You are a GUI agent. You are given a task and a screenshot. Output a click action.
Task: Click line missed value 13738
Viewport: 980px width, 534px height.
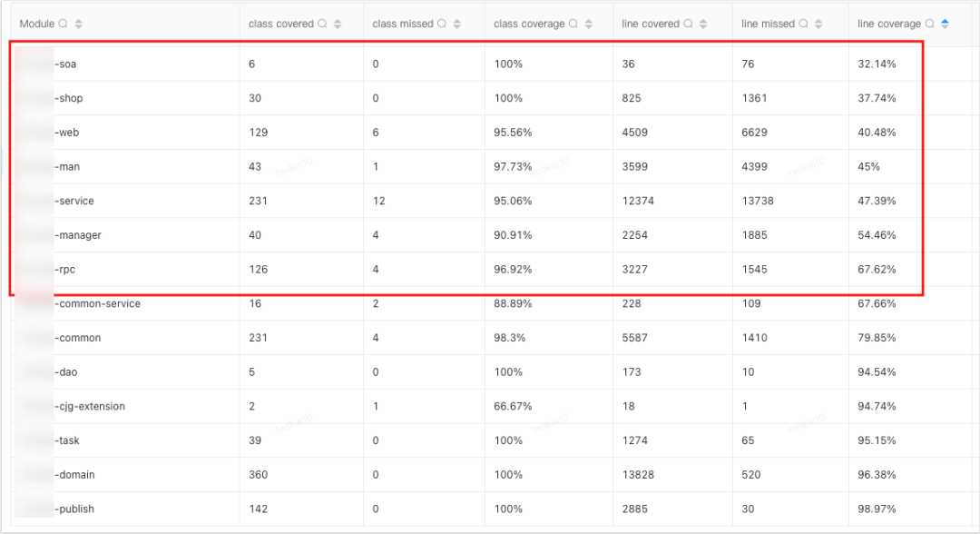758,201
